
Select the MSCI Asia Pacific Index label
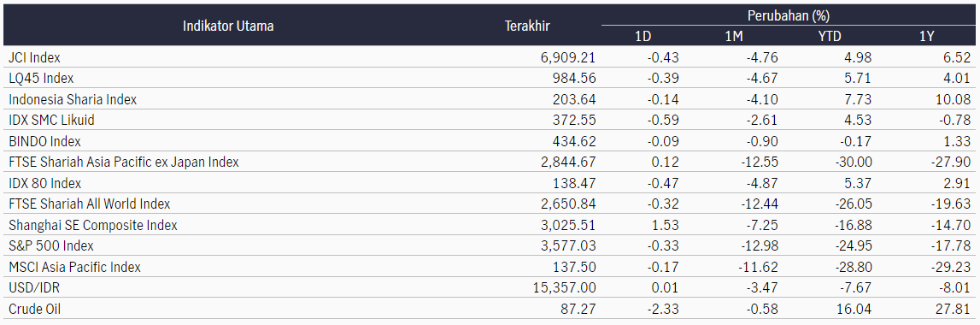74,268
